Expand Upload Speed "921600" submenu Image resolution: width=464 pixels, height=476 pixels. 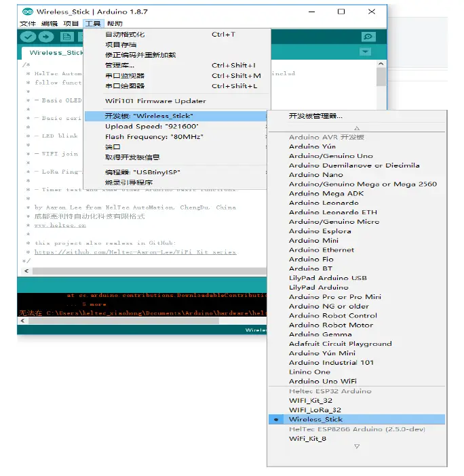pos(176,126)
